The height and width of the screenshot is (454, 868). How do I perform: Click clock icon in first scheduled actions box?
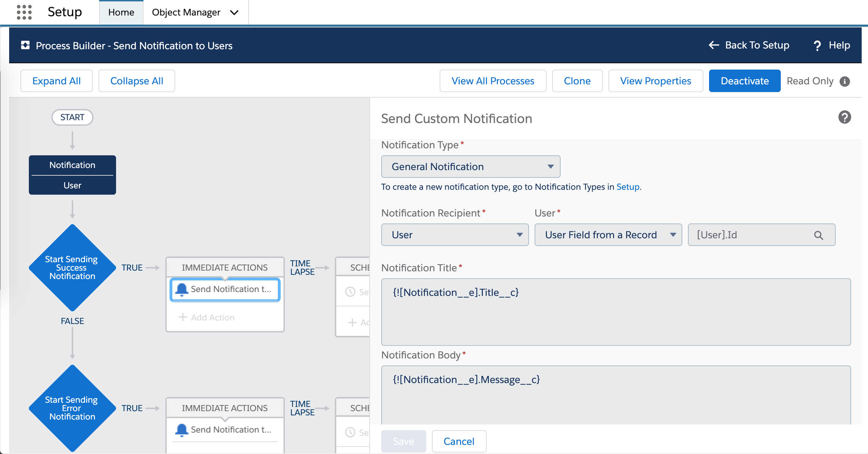tap(350, 292)
